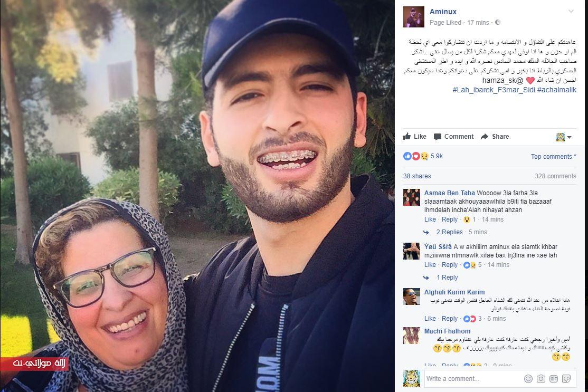
Task: Open the emoji picker in comment box
Action: click(528, 378)
